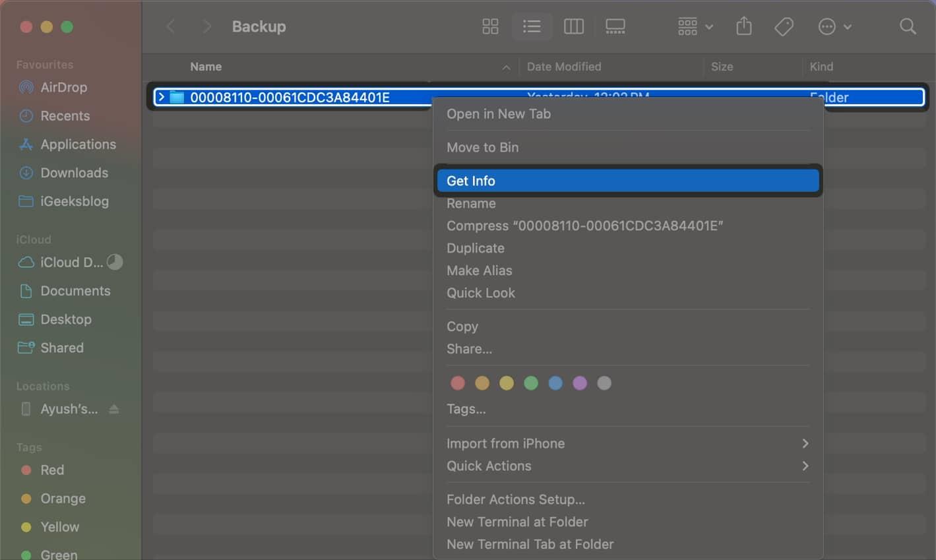The height and width of the screenshot is (560, 936).
Task: Open the Group By dropdown
Action: pyautogui.click(x=695, y=26)
